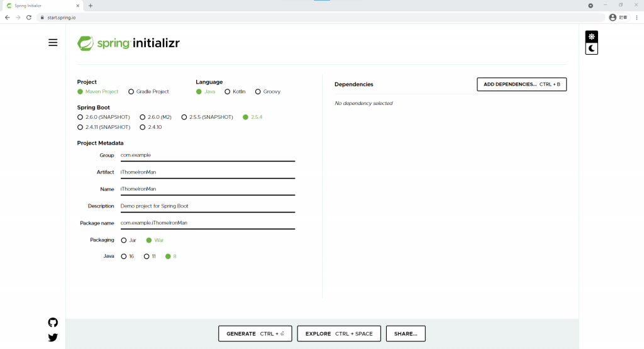Click the Dependencies heading
The width and height of the screenshot is (644, 349).
tap(353, 84)
